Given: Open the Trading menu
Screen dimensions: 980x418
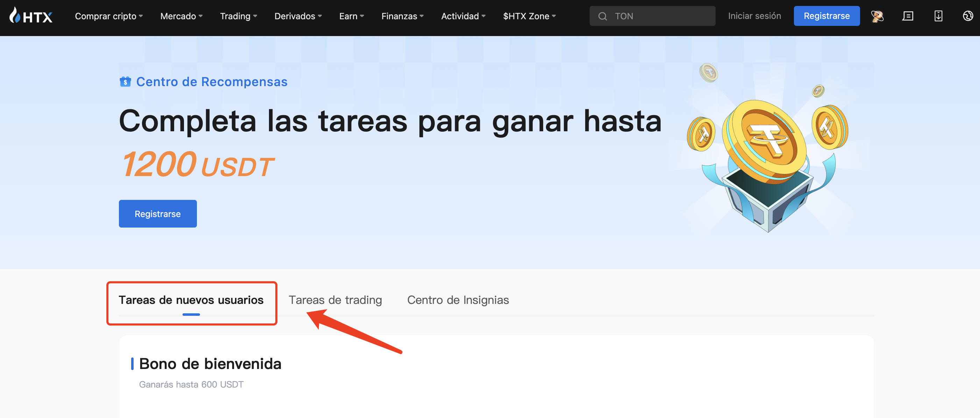Looking at the screenshot, I should [239, 16].
